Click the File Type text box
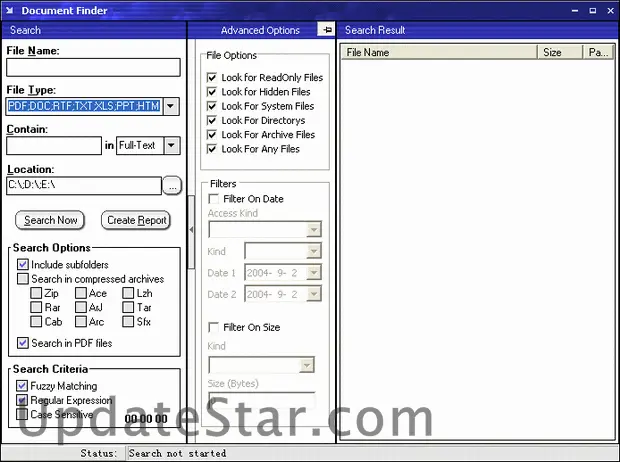This screenshot has width=620, height=462. pos(85,106)
